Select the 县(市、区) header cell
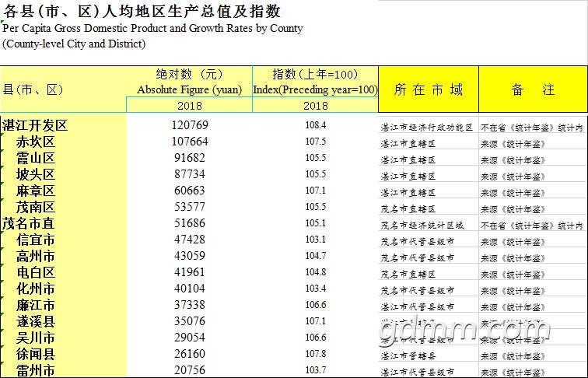This screenshot has width=588, height=378. (x=63, y=89)
